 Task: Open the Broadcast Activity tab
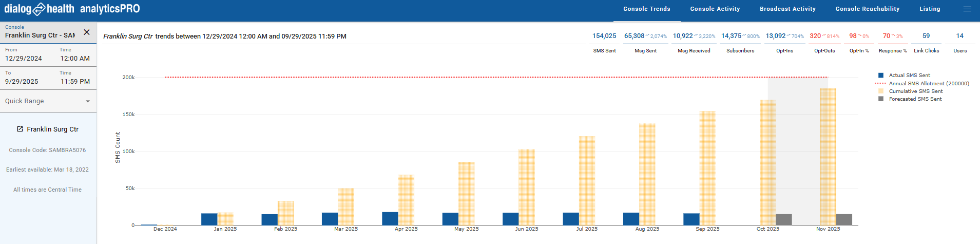(x=787, y=9)
